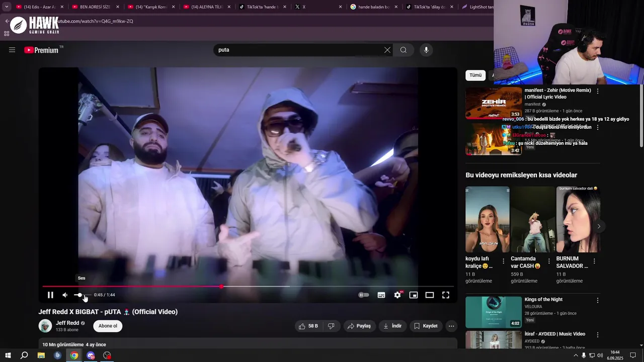Open the player settings gear

(x=397, y=295)
